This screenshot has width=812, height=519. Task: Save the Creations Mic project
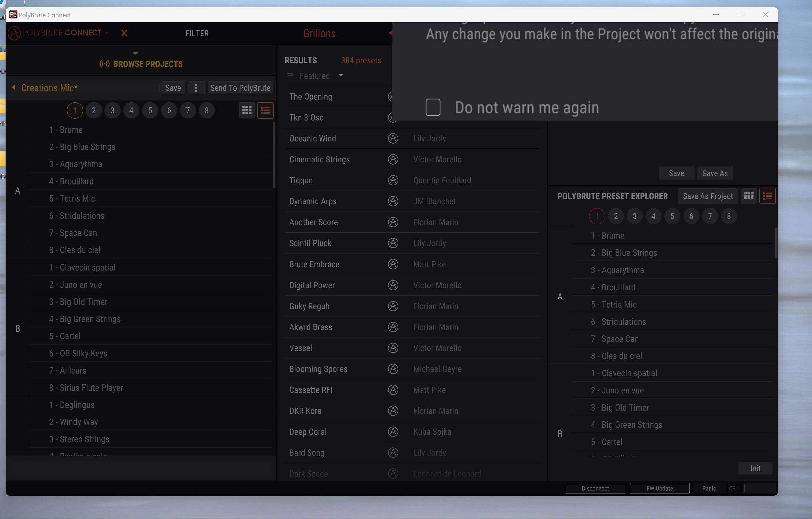(x=173, y=88)
